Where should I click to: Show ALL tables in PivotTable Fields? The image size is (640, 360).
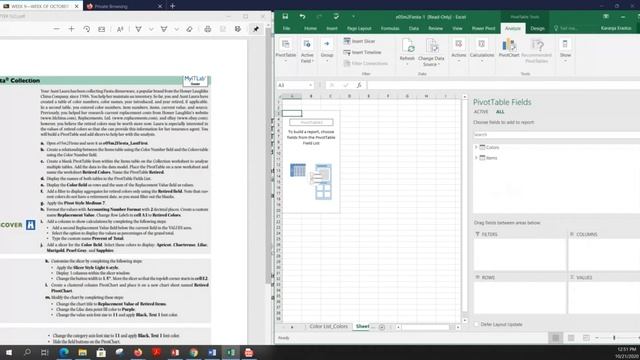[x=500, y=112]
